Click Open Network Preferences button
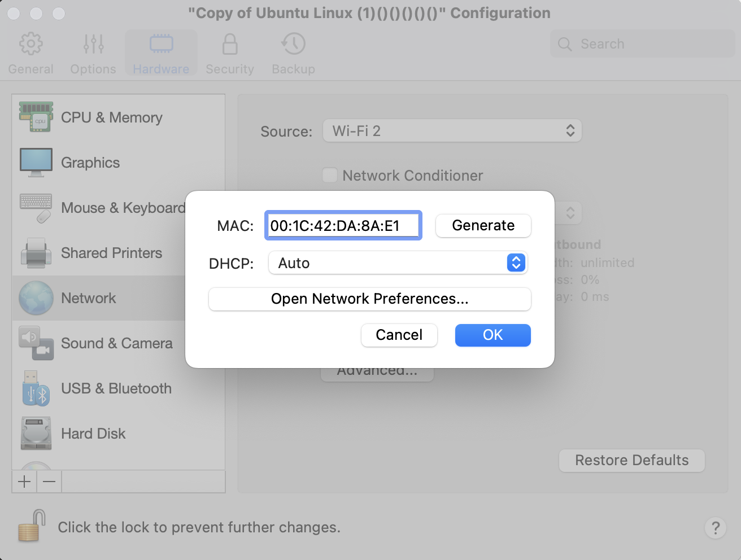 click(369, 299)
